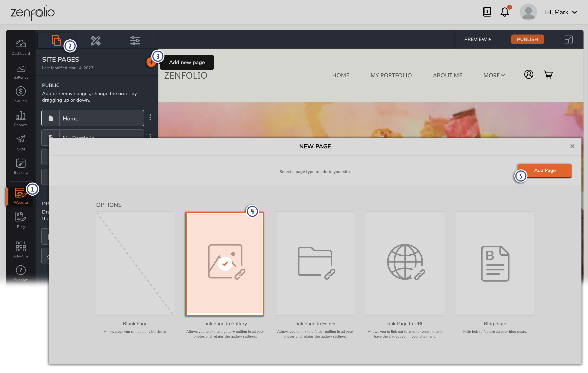The width and height of the screenshot is (588, 373).
Task: Click the Add Page button
Action: (x=545, y=170)
